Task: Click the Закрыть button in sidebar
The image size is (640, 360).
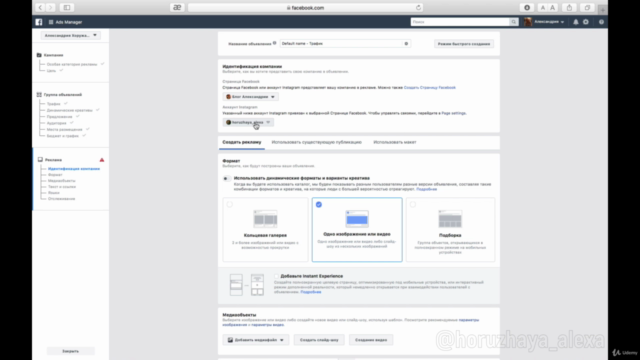Action: (x=71, y=351)
